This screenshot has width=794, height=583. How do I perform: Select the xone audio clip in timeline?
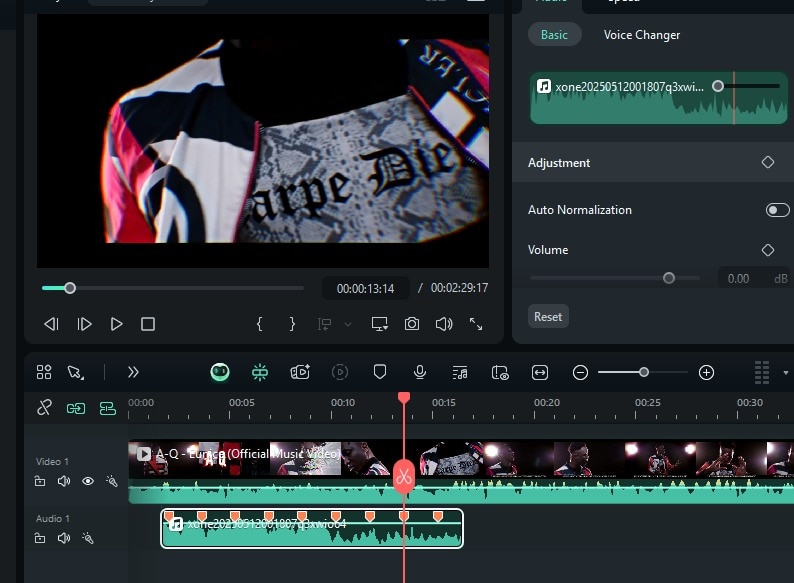click(x=312, y=528)
